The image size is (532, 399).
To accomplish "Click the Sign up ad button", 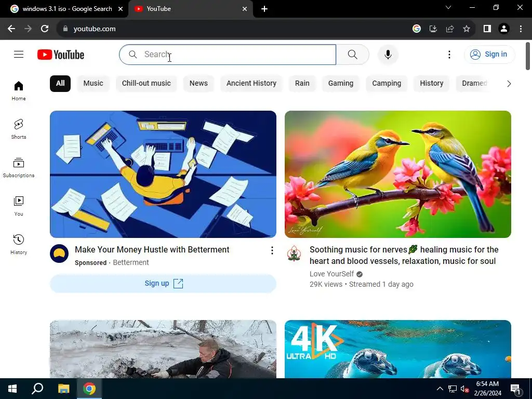I will coord(163,283).
